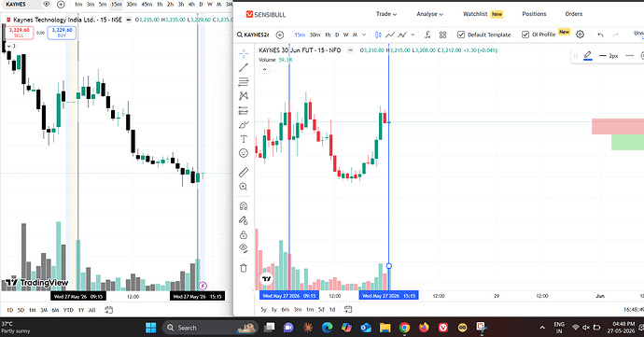The width and height of the screenshot is (644, 337).
Task: Redo action in Sensibull chart toolbar
Action: pyautogui.click(x=615, y=35)
